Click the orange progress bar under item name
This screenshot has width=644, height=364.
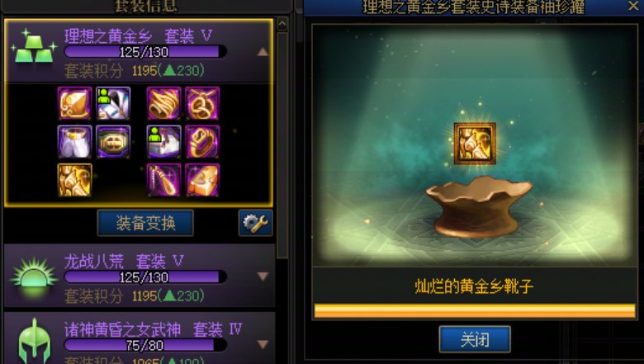pyautogui.click(x=475, y=310)
